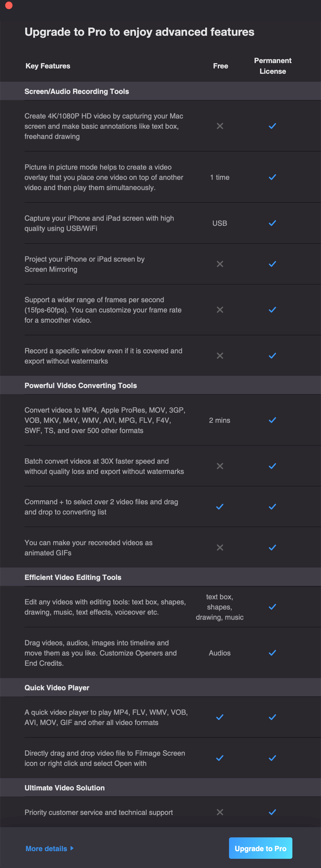321x868 pixels.
Task: Click the Permanent License column heading
Action: [272, 66]
